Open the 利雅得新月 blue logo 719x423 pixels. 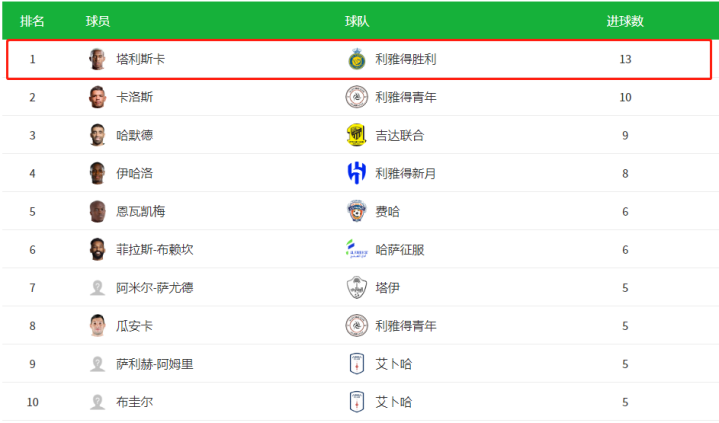(357, 173)
